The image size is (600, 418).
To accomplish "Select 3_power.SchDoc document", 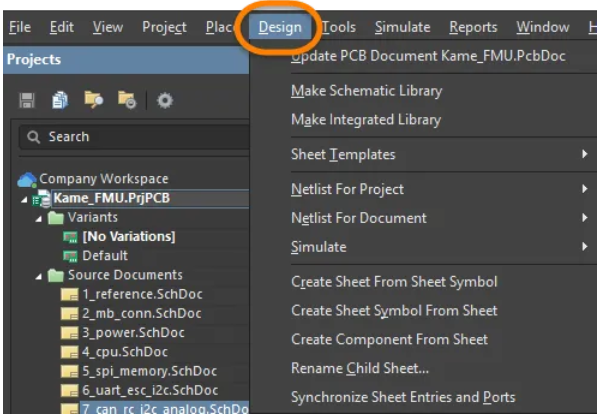I will click(133, 333).
